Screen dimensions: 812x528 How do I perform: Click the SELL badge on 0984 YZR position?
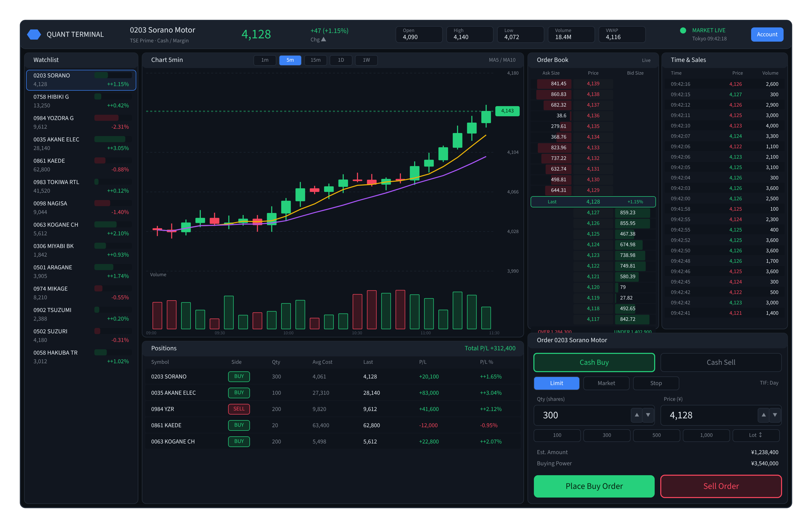point(239,409)
